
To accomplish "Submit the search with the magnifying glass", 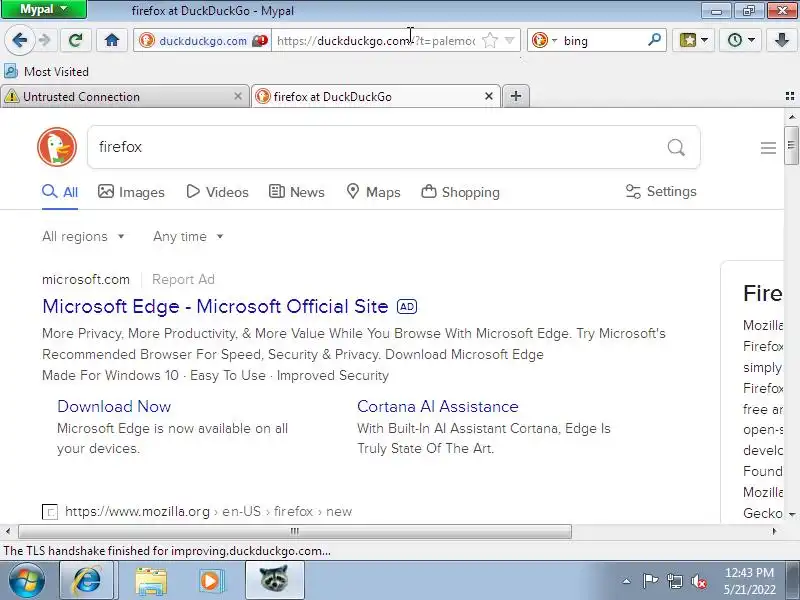I will point(676,147).
